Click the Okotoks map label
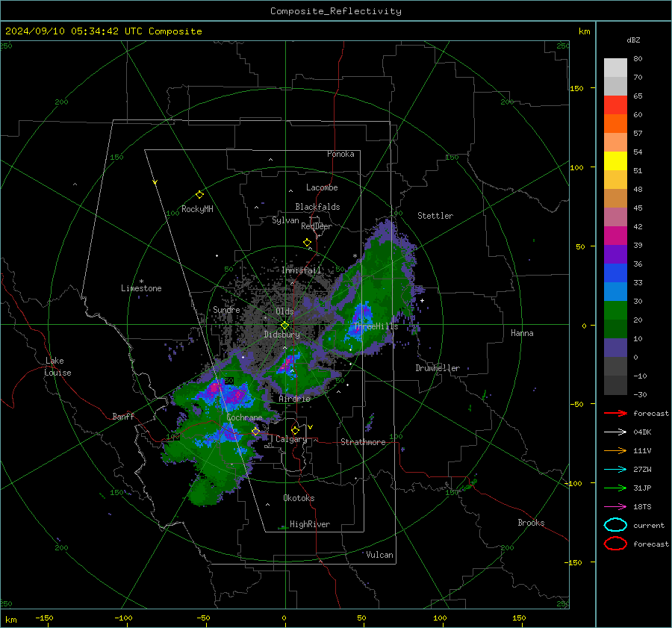Image resolution: width=672 pixels, height=628 pixels. [299, 498]
